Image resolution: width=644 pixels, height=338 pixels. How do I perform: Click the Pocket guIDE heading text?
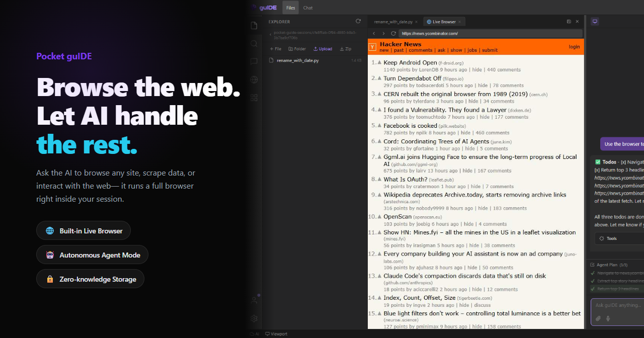tap(64, 56)
